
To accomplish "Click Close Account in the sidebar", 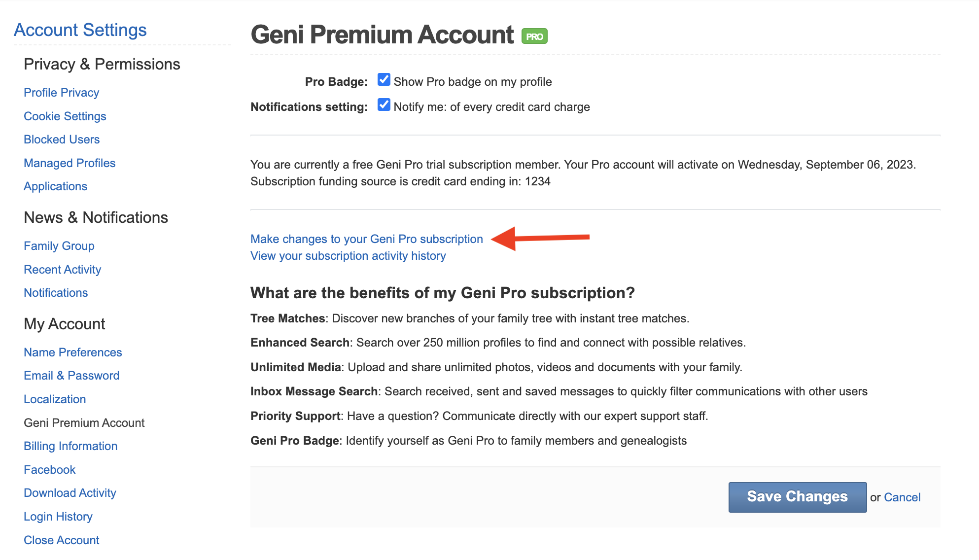I will (62, 540).
